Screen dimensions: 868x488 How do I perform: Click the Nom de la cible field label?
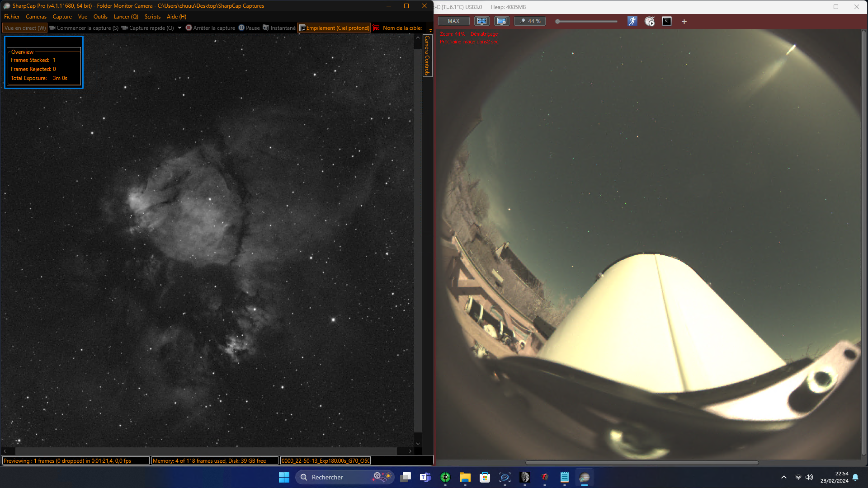click(x=402, y=28)
